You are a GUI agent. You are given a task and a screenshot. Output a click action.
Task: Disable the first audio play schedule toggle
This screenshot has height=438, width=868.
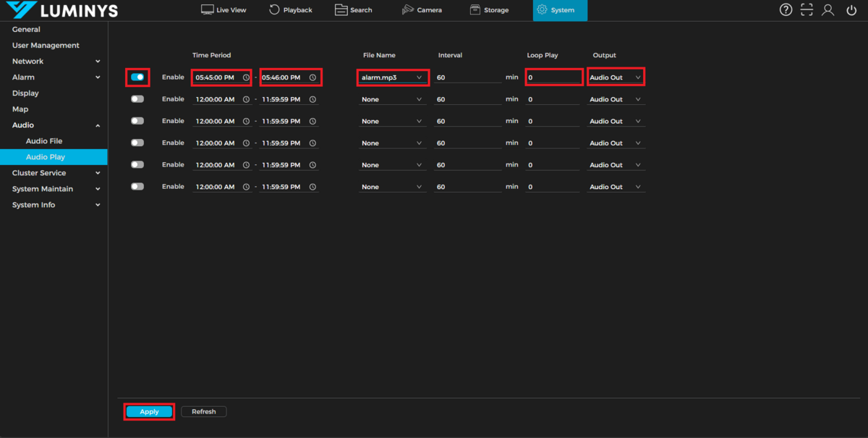tap(137, 77)
